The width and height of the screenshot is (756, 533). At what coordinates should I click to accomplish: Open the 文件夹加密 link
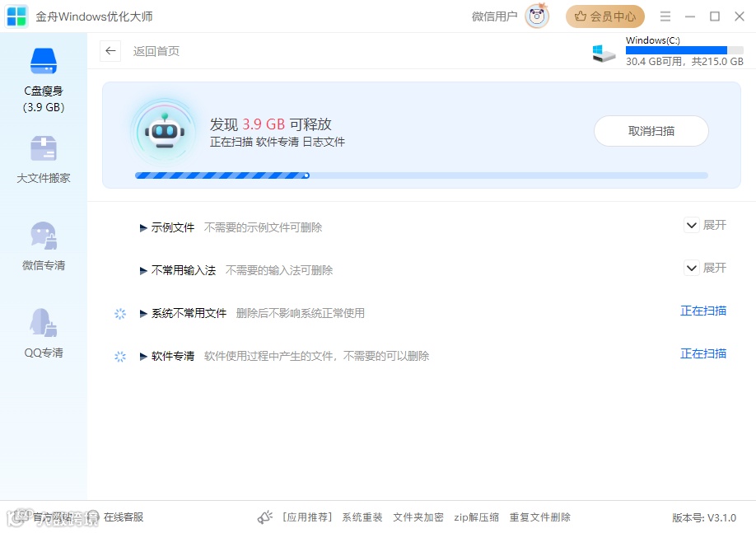click(418, 517)
